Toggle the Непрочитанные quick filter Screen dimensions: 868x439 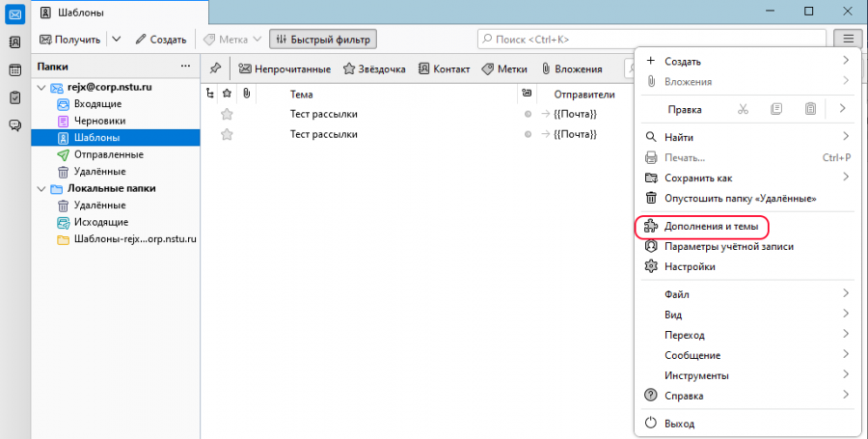[x=285, y=69]
